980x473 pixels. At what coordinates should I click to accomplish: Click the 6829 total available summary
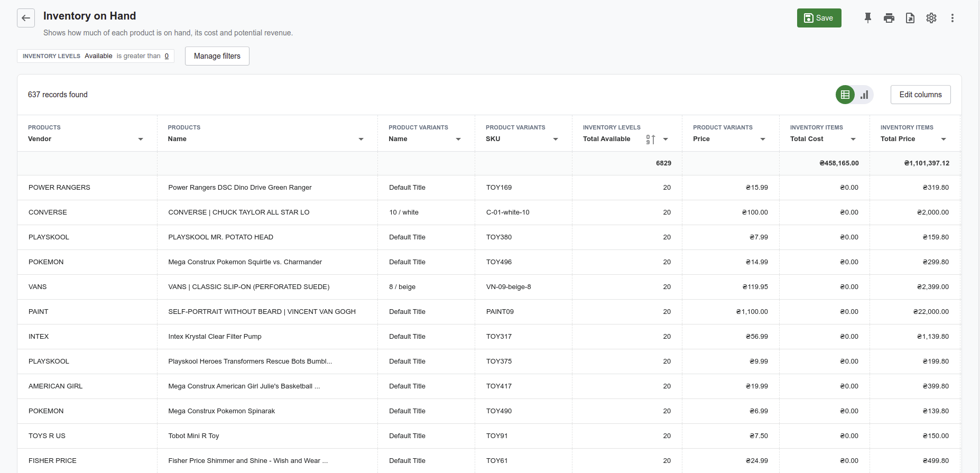coord(664,163)
